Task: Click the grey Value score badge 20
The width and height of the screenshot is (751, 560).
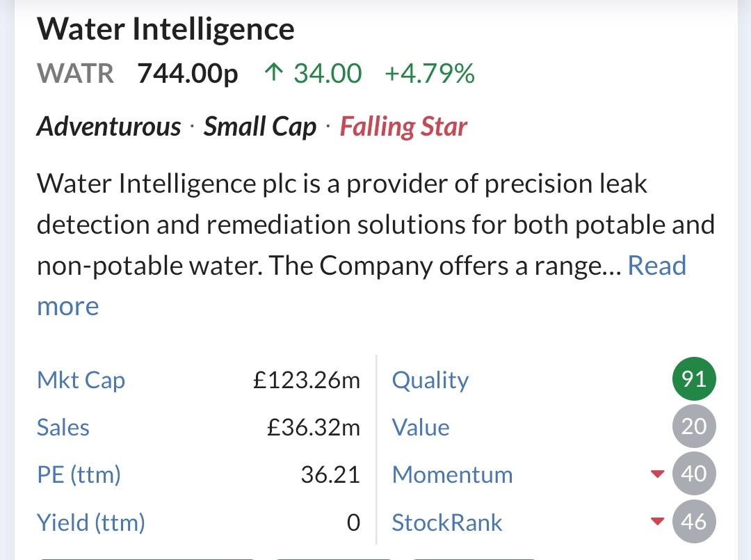Action: pos(694,426)
